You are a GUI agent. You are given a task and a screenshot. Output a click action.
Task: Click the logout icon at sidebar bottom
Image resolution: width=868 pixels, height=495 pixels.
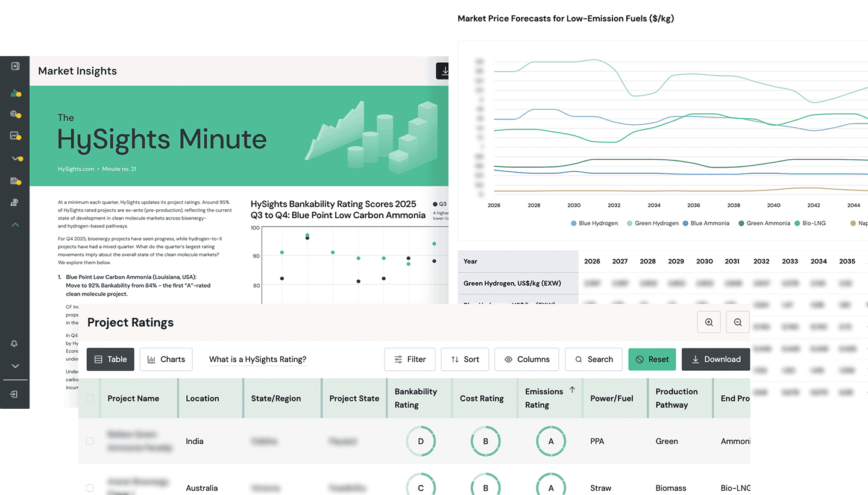tap(14, 394)
